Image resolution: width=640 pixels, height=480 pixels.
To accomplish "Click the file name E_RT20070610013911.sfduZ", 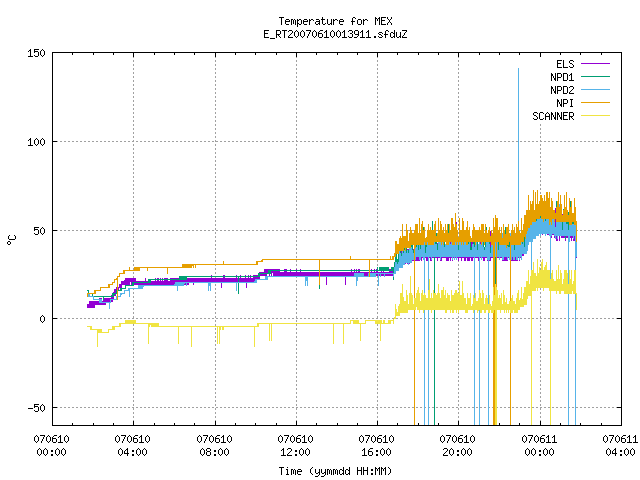I will tap(335, 34).
